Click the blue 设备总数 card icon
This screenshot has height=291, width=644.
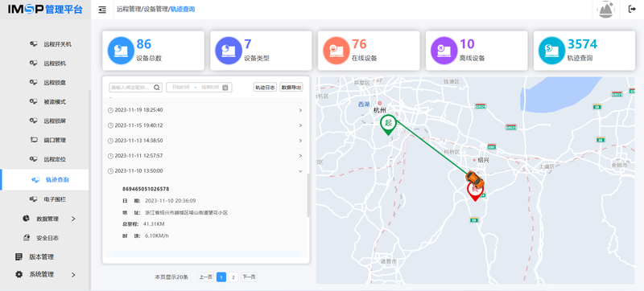(x=120, y=51)
